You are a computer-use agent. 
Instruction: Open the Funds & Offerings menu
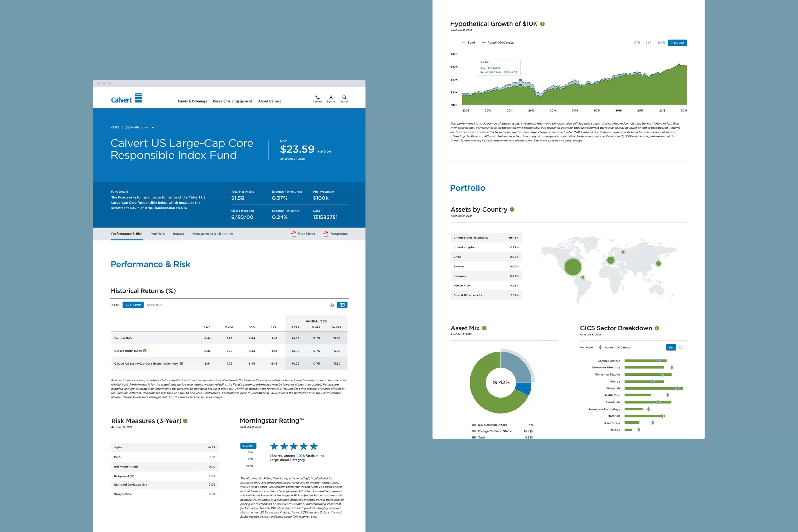pos(192,101)
